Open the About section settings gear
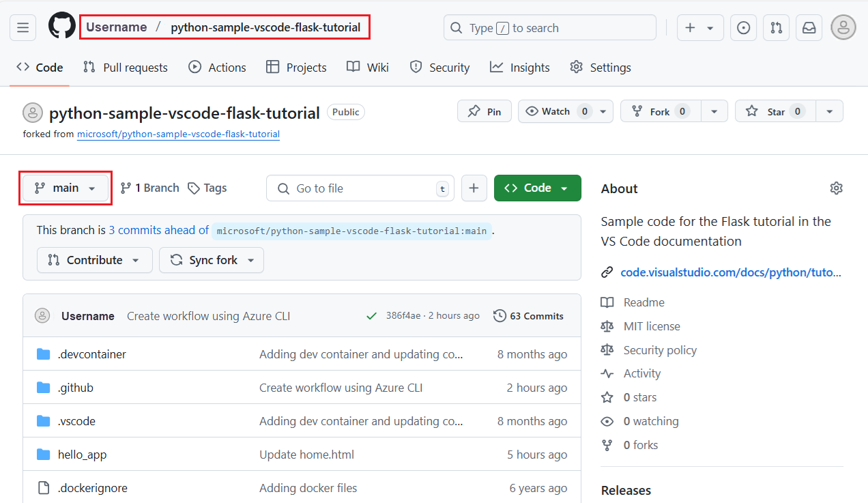868x503 pixels. tap(836, 188)
